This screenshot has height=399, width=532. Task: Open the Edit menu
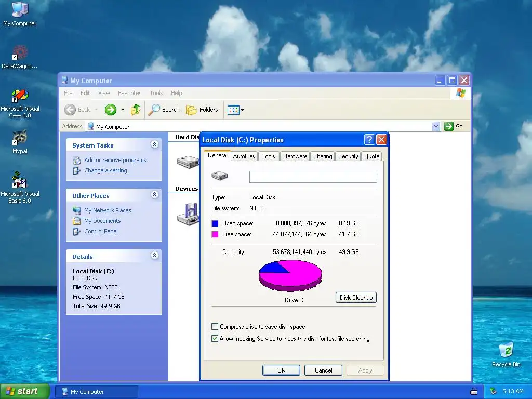[x=85, y=93]
